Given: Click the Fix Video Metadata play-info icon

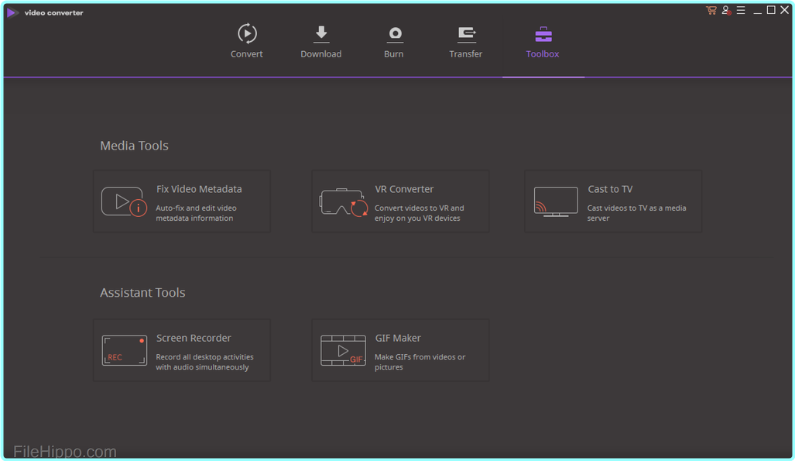Looking at the screenshot, I should 124,202.
